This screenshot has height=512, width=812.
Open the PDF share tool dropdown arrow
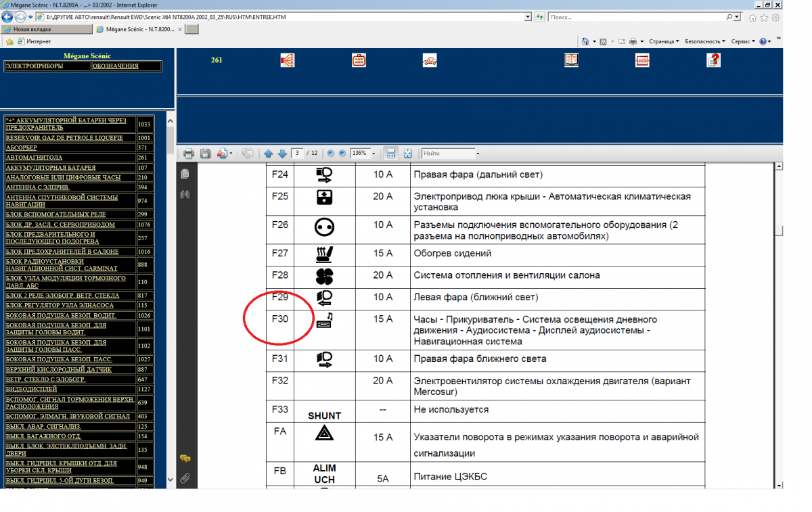230,154
